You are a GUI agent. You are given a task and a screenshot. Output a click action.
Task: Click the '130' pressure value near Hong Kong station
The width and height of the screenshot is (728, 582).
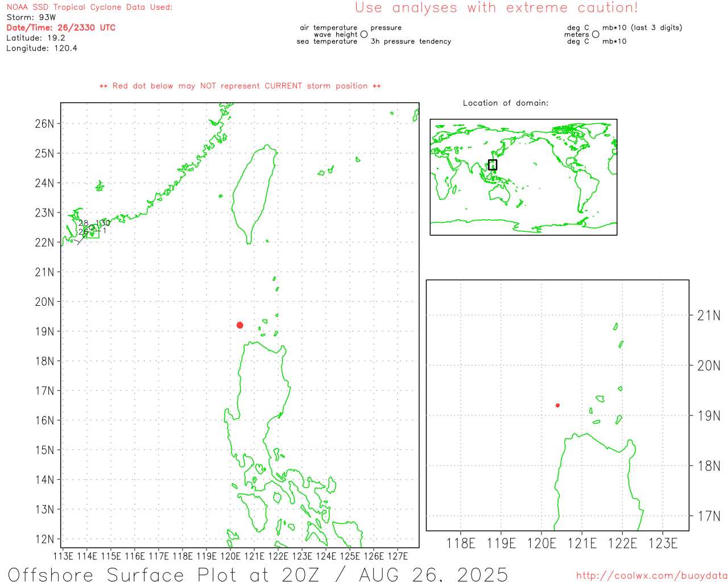tap(103, 223)
